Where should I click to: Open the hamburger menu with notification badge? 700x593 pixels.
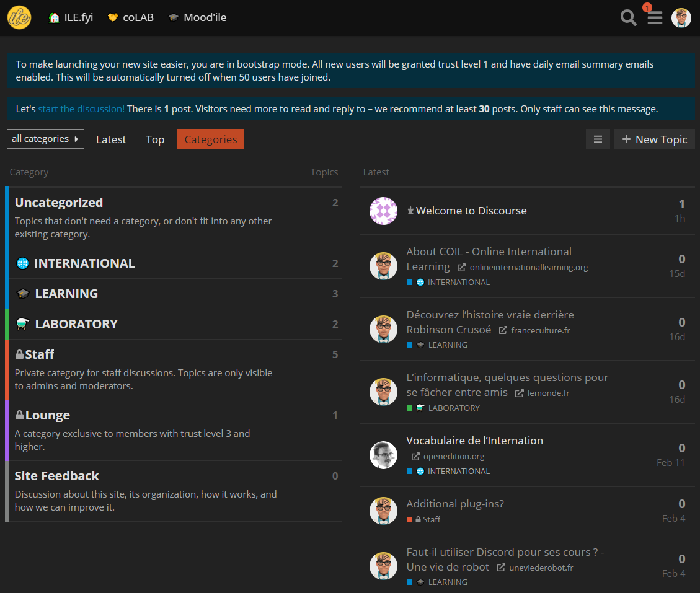point(655,18)
